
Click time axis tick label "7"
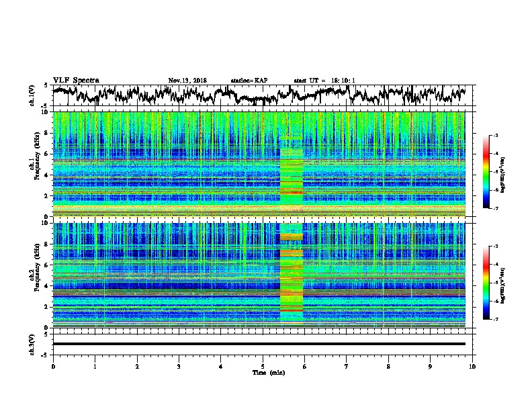click(347, 367)
